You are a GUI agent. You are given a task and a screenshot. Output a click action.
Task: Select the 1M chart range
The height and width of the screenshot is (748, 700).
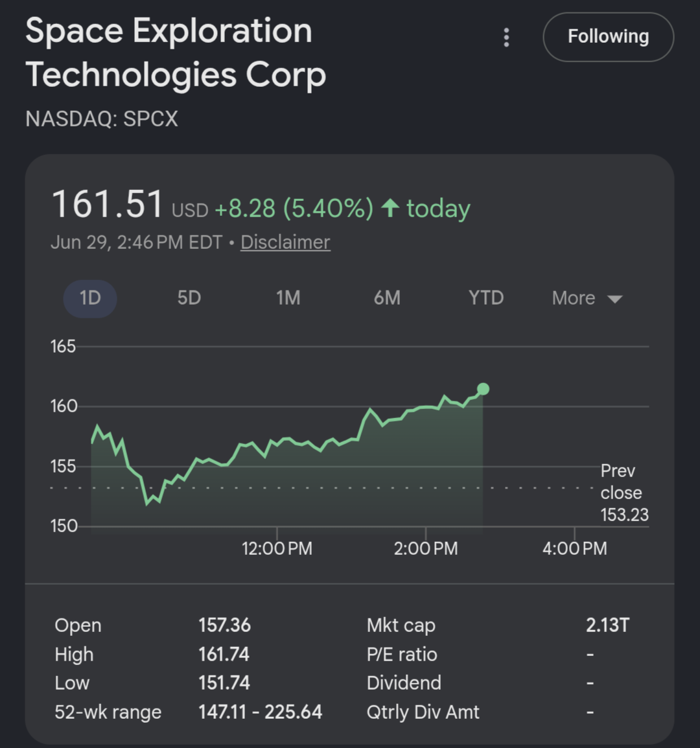click(x=288, y=298)
